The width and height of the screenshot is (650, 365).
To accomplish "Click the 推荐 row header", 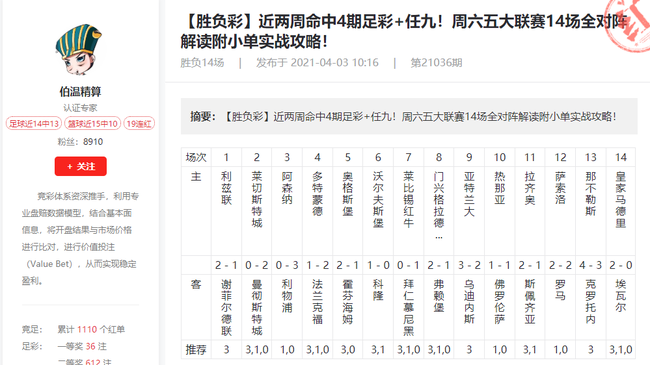I will click(x=196, y=350).
